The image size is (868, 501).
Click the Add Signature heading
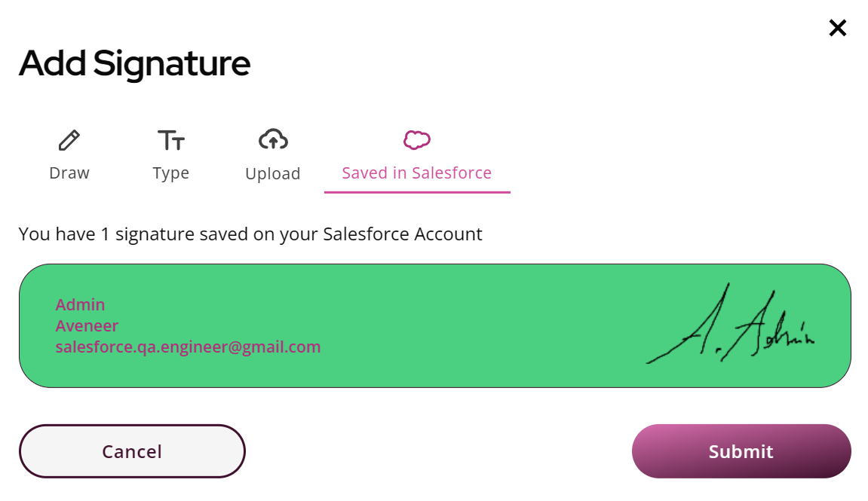[x=134, y=63]
